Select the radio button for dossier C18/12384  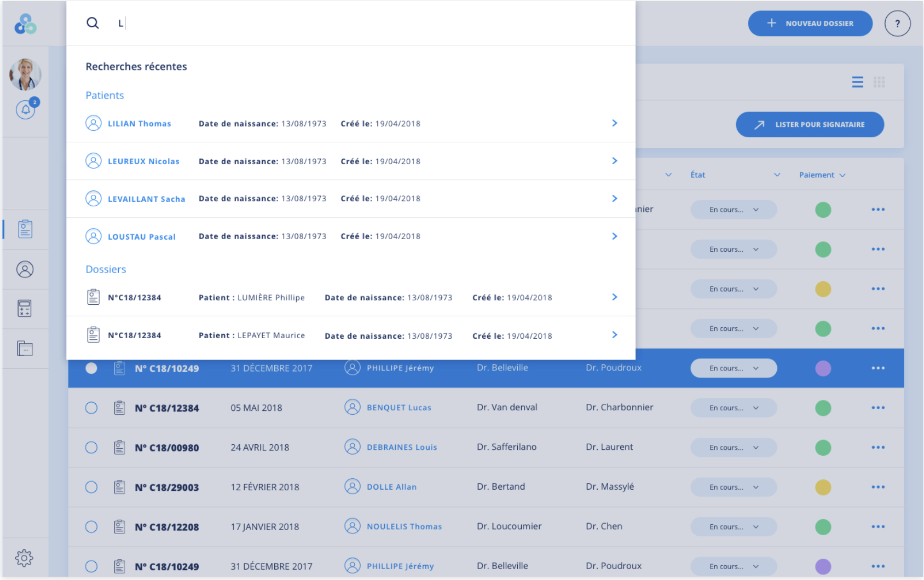tap(91, 408)
